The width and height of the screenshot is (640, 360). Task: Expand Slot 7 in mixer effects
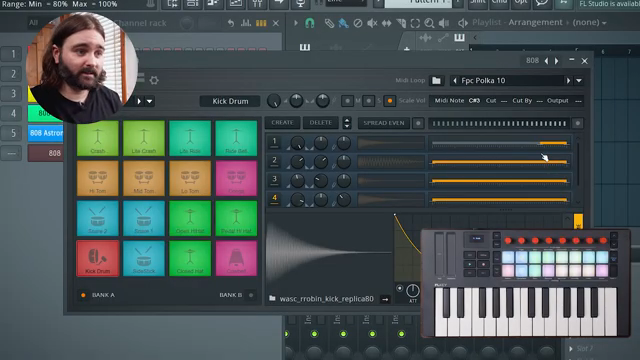[x=571, y=348]
